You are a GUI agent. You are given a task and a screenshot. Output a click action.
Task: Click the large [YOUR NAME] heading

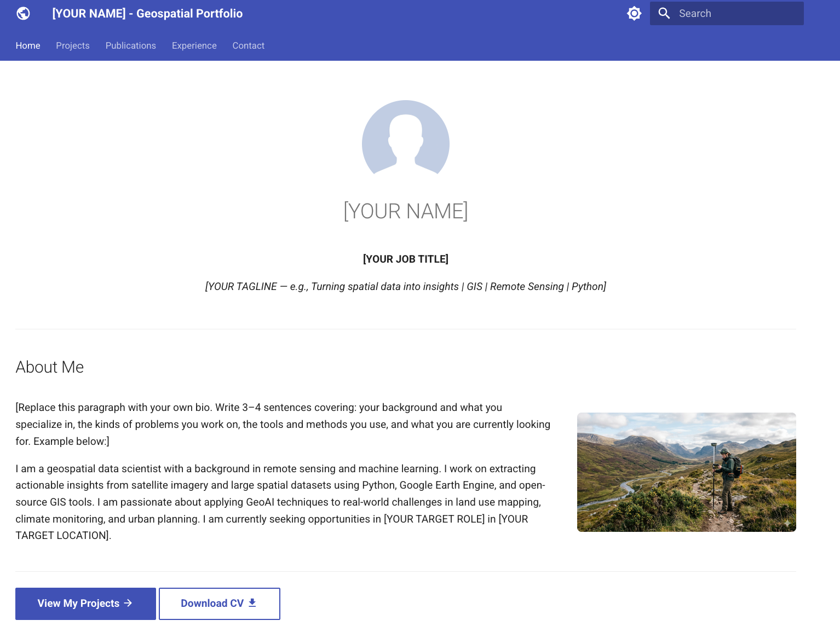(405, 211)
